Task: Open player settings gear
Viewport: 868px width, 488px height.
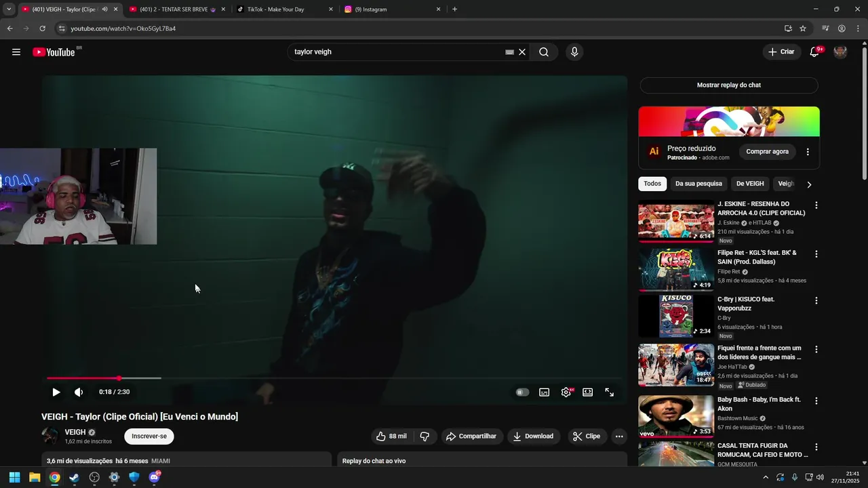Action: coord(566,392)
